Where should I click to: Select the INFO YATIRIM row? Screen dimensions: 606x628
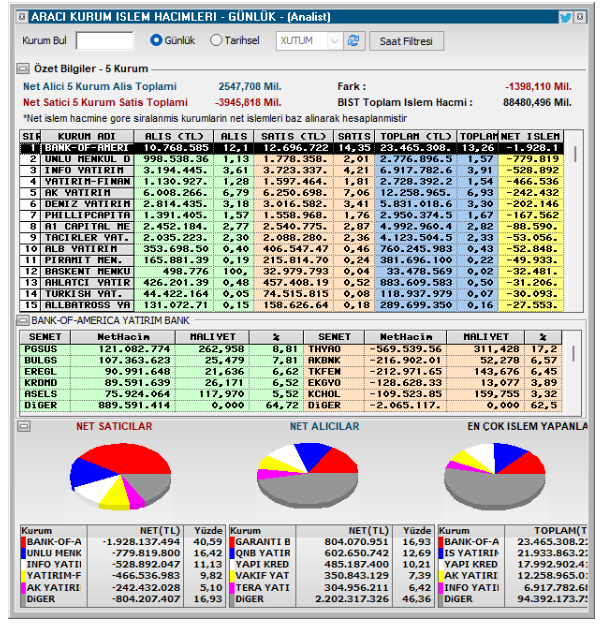tap(292, 170)
